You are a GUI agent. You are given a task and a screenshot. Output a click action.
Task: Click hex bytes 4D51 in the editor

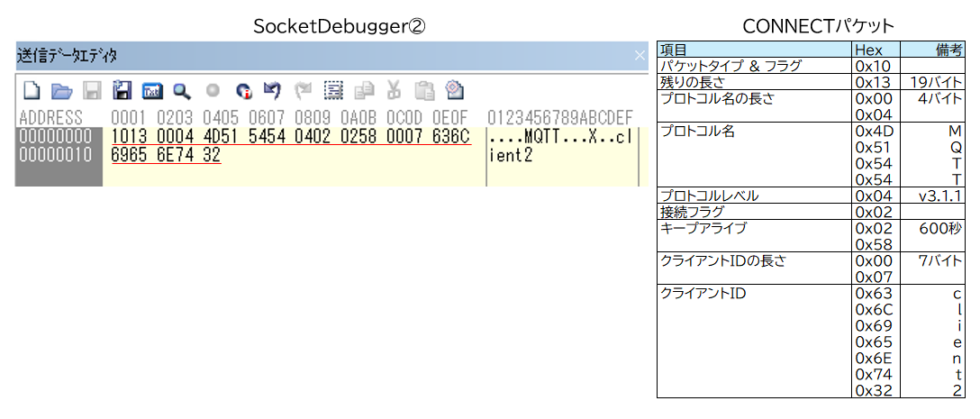click(x=222, y=136)
